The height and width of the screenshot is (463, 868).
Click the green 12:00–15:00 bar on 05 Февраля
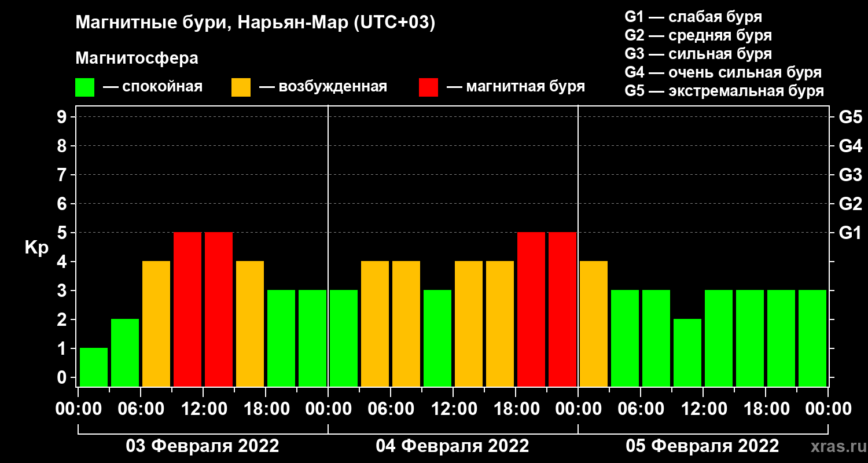click(719, 338)
